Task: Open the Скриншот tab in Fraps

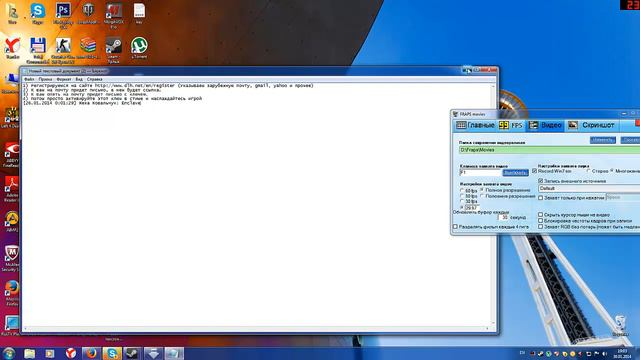Action: 591,125
